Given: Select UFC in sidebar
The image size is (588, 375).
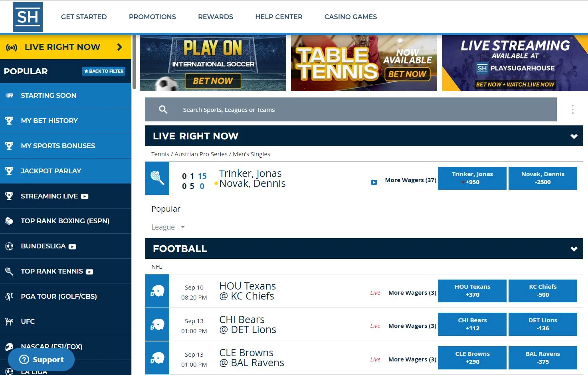Looking at the screenshot, I should click(65, 321).
